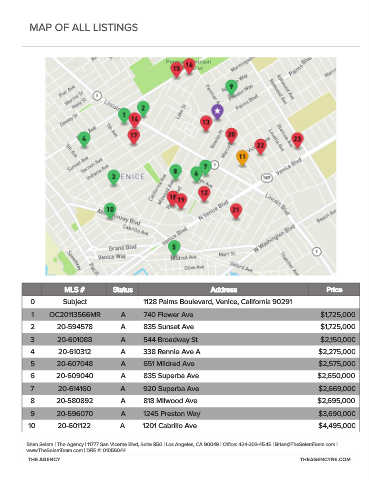Open the www.TheSelenTeam.com footer link

[x=55, y=450]
